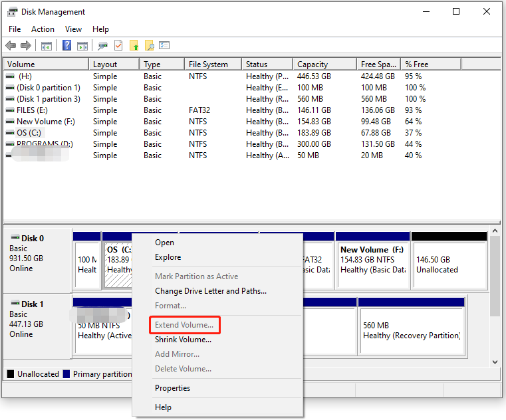This screenshot has width=506, height=420.
Task: Open the File menu
Action: (15, 29)
